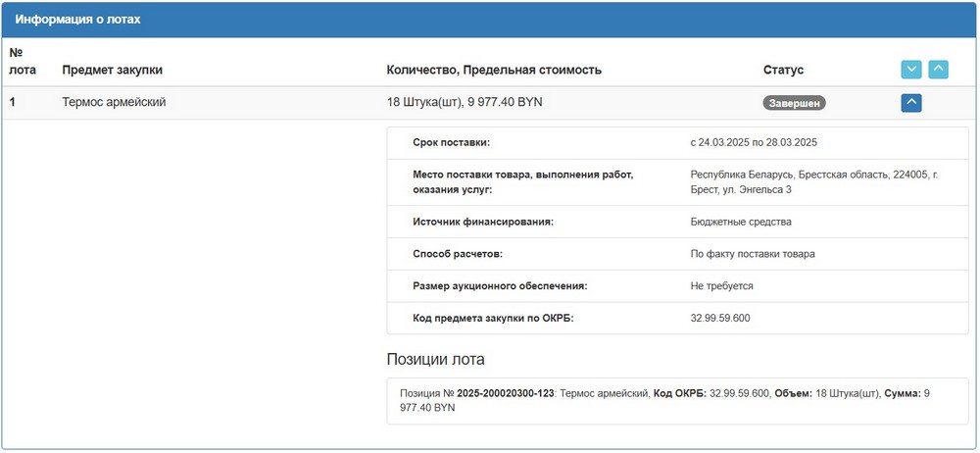This screenshot has width=980, height=453.
Task: Click the delivery address in Брест
Action: pos(813,181)
